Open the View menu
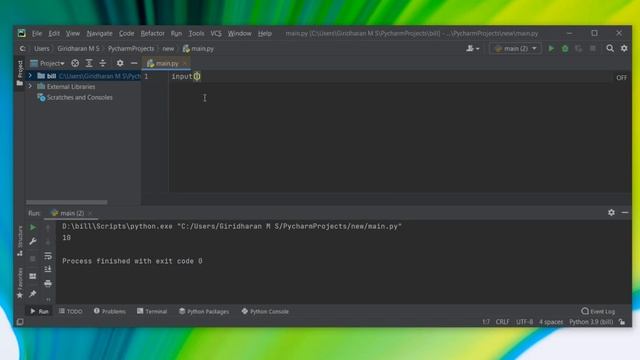Image resolution: width=640 pixels, height=360 pixels. (73, 33)
